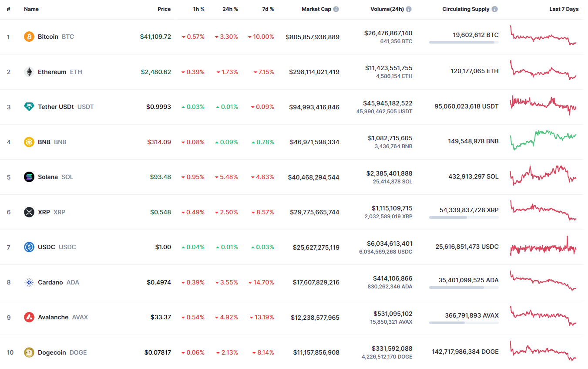Click the Cardano logo icon

point(29,282)
